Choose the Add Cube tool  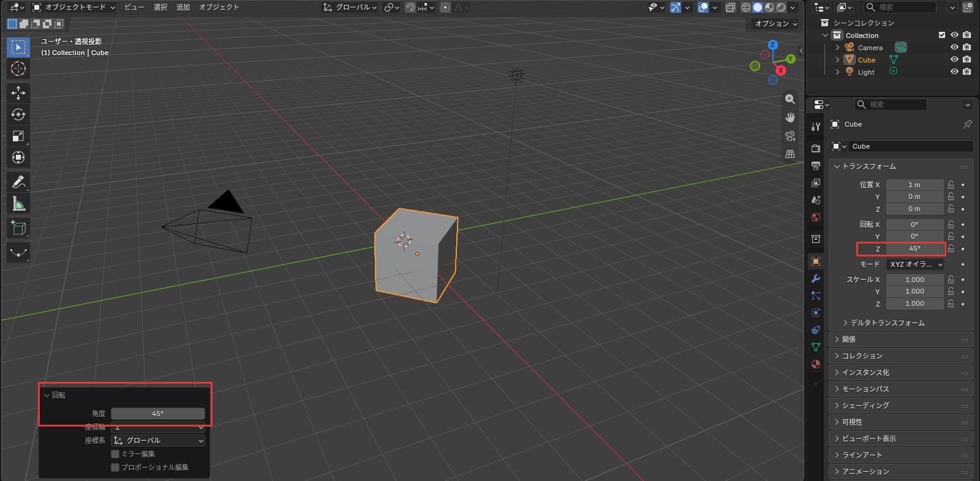(x=18, y=228)
